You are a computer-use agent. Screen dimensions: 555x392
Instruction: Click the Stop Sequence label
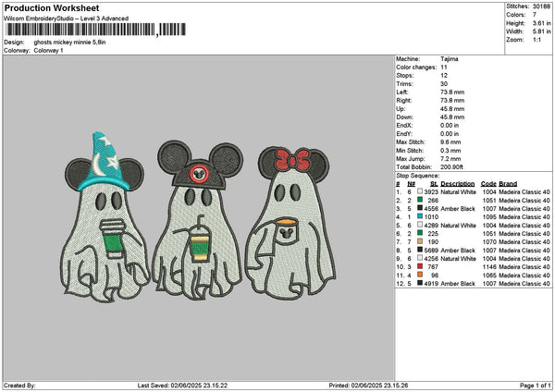point(418,174)
